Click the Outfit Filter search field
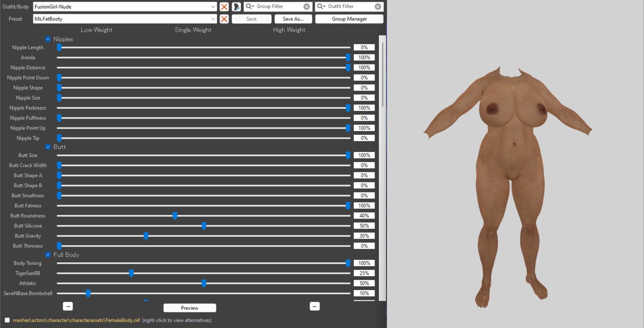644x328 pixels. coord(350,6)
